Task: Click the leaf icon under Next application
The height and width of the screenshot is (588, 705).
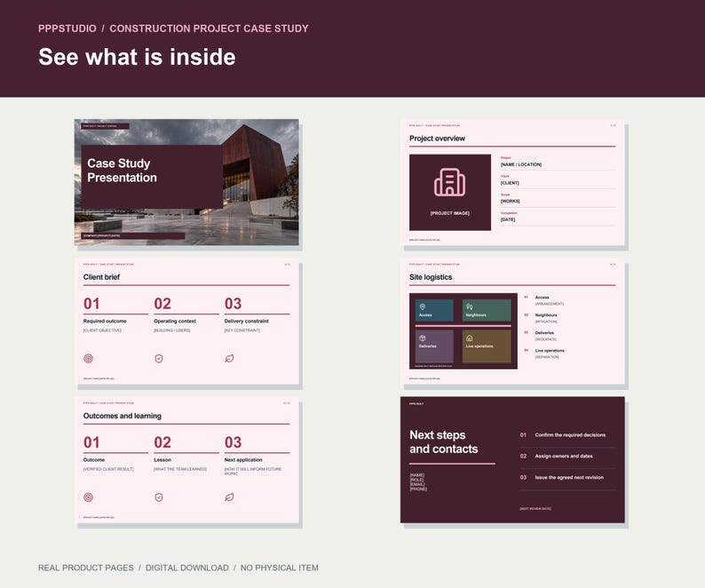Action: [229, 497]
